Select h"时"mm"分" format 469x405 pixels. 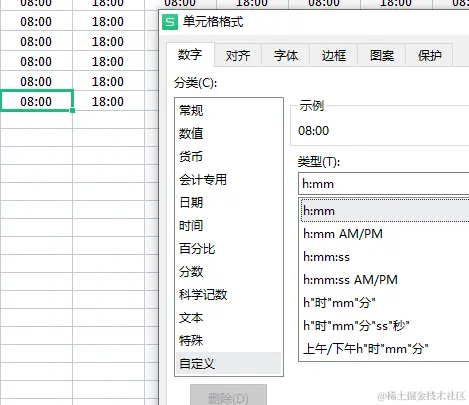385,303
